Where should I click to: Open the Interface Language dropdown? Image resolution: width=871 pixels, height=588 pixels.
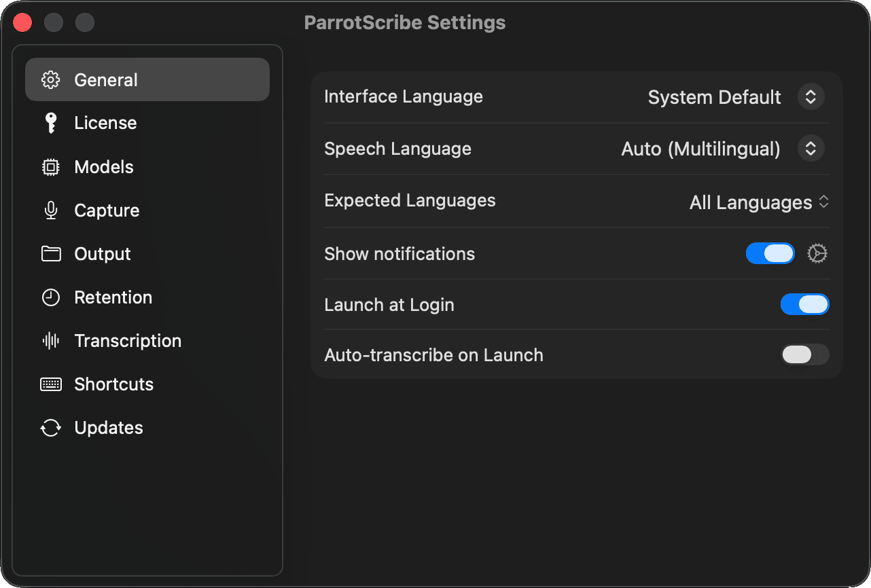810,97
